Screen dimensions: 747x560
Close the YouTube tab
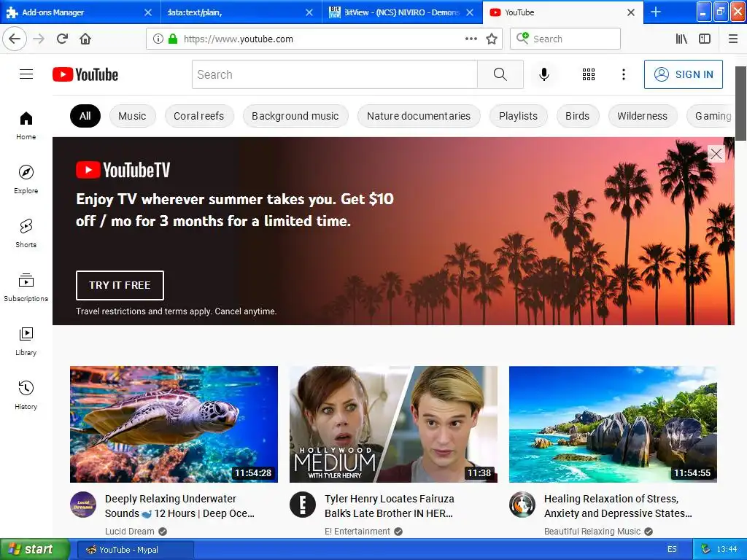click(x=631, y=12)
